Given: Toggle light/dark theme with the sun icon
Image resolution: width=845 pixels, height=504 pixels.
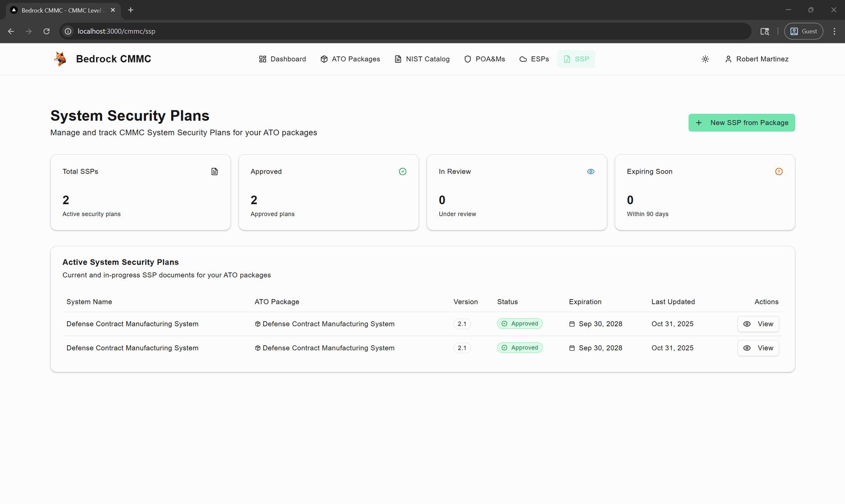Looking at the screenshot, I should (x=705, y=59).
